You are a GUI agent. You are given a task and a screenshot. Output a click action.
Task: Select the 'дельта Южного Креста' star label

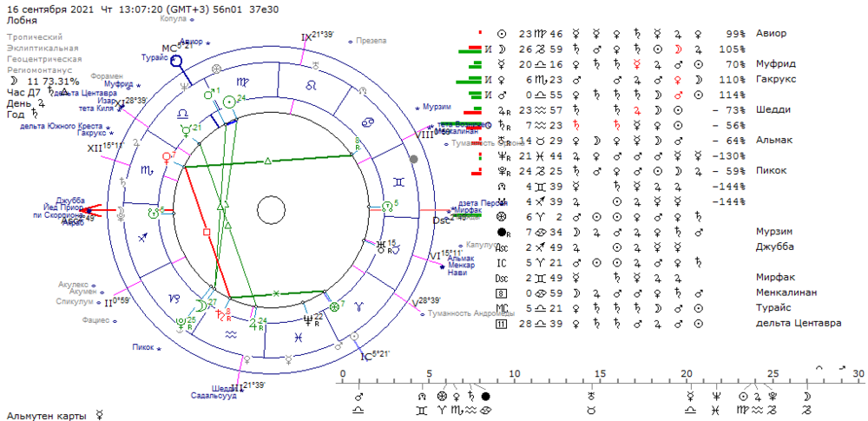[x=61, y=127]
